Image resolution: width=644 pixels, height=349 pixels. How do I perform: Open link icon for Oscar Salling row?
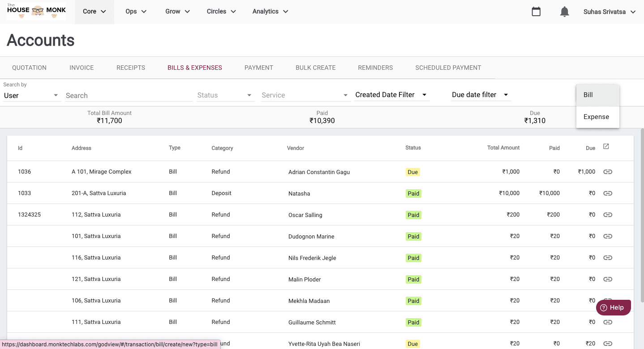point(608,215)
